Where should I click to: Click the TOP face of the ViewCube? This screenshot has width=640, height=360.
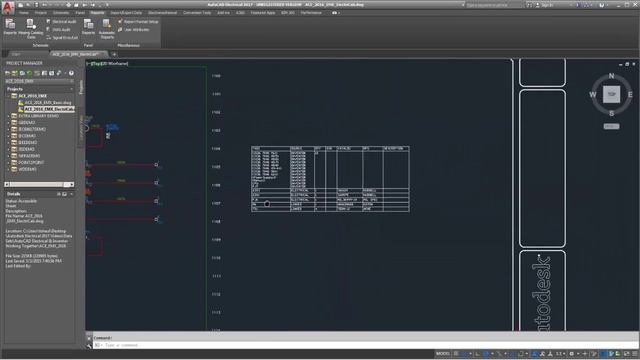click(x=611, y=94)
